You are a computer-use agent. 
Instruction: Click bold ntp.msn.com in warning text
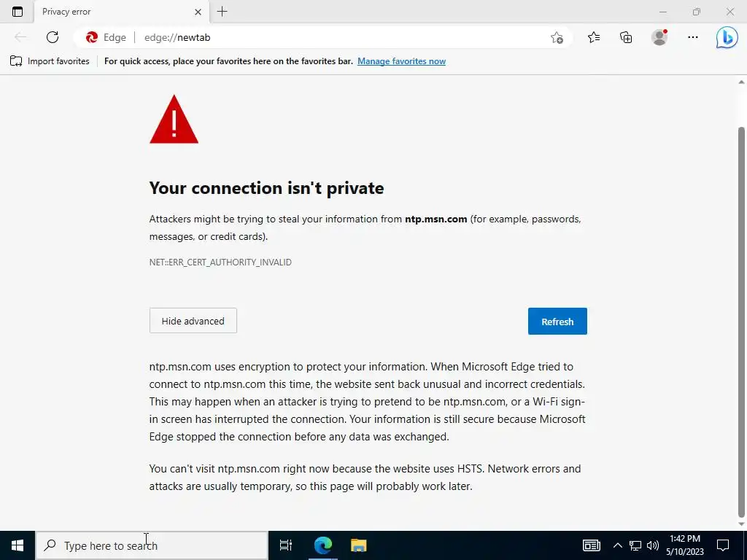[436, 219]
